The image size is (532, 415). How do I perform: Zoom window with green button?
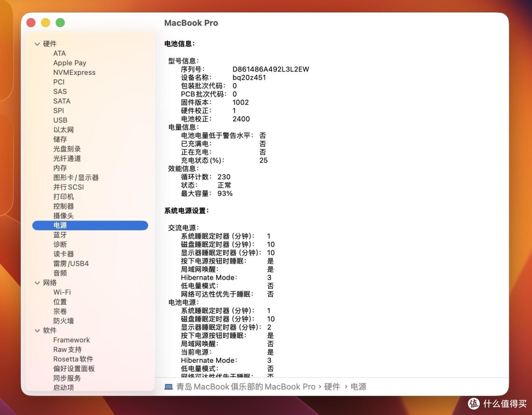(61, 23)
